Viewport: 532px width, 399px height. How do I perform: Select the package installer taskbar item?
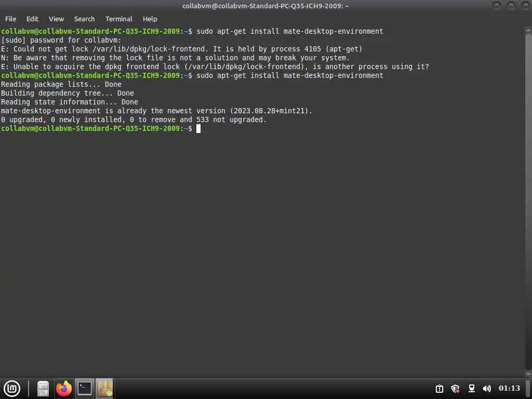pyautogui.click(x=105, y=389)
